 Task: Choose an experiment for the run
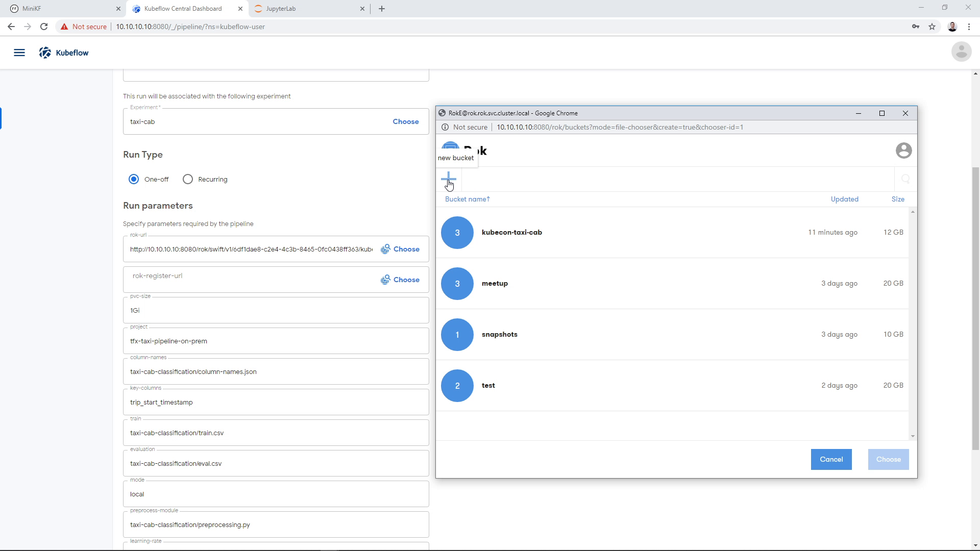click(406, 121)
